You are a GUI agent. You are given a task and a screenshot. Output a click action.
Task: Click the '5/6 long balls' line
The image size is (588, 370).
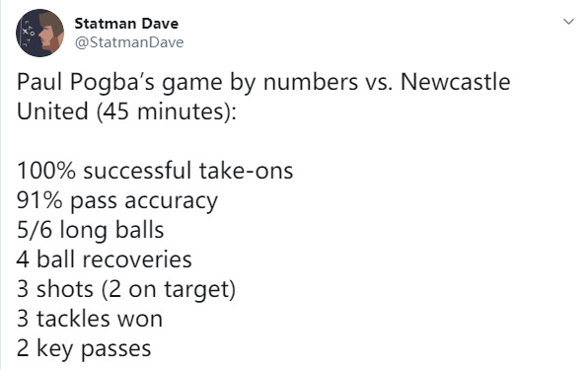coord(91,231)
